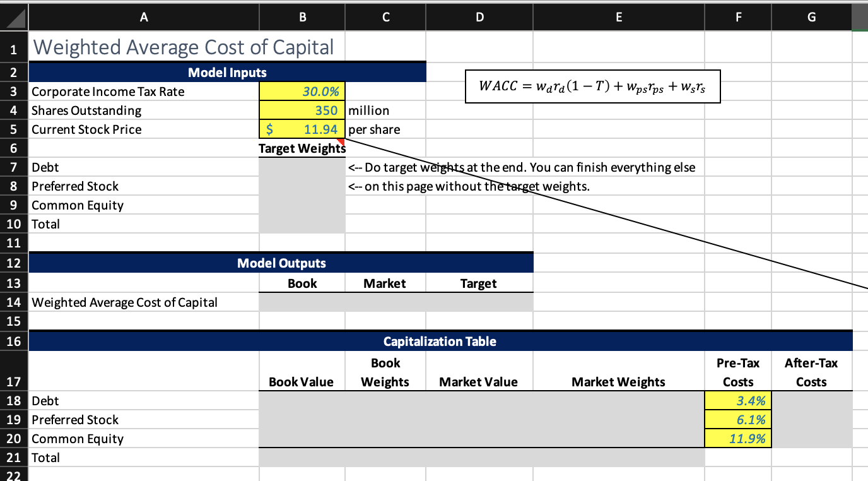868x481 pixels.
Task: Select the Common Equity Market Weights cell row 20
Action: (619, 439)
